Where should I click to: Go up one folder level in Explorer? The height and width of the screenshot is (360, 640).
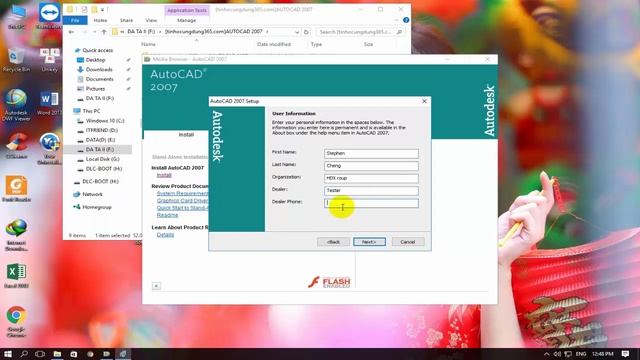(x=104, y=32)
